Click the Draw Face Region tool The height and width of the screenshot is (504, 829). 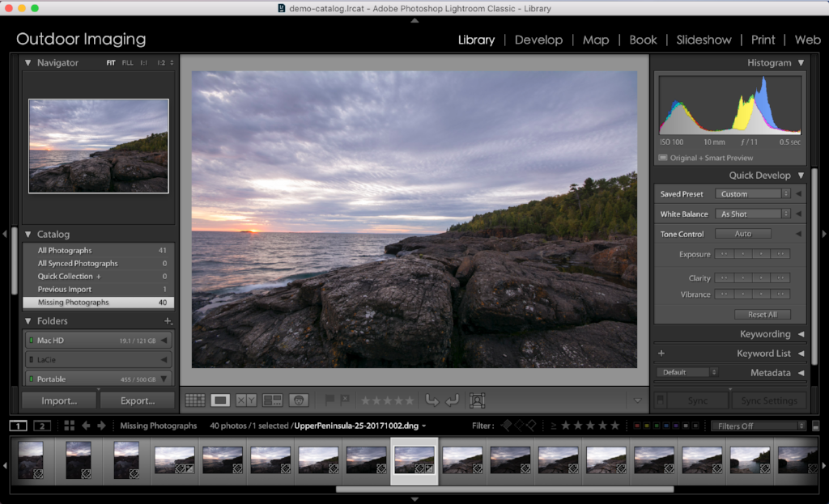click(x=477, y=400)
